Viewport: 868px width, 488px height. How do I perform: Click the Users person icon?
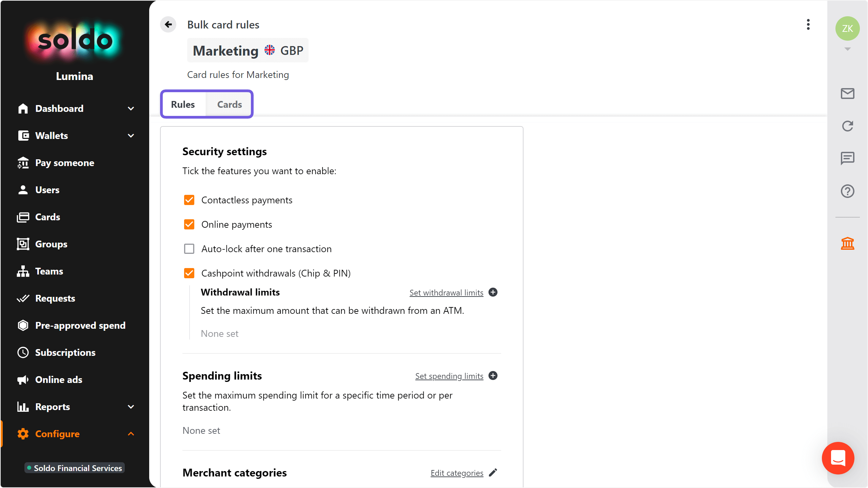[x=23, y=190]
